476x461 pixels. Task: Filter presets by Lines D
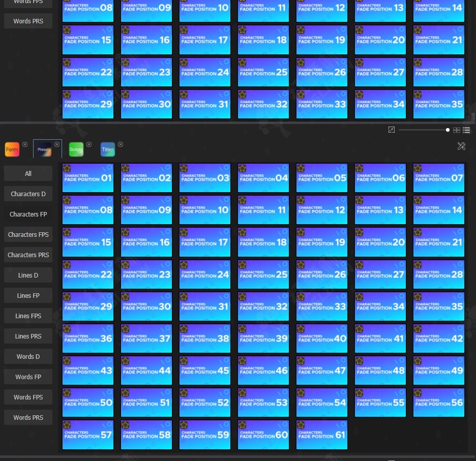click(x=28, y=275)
